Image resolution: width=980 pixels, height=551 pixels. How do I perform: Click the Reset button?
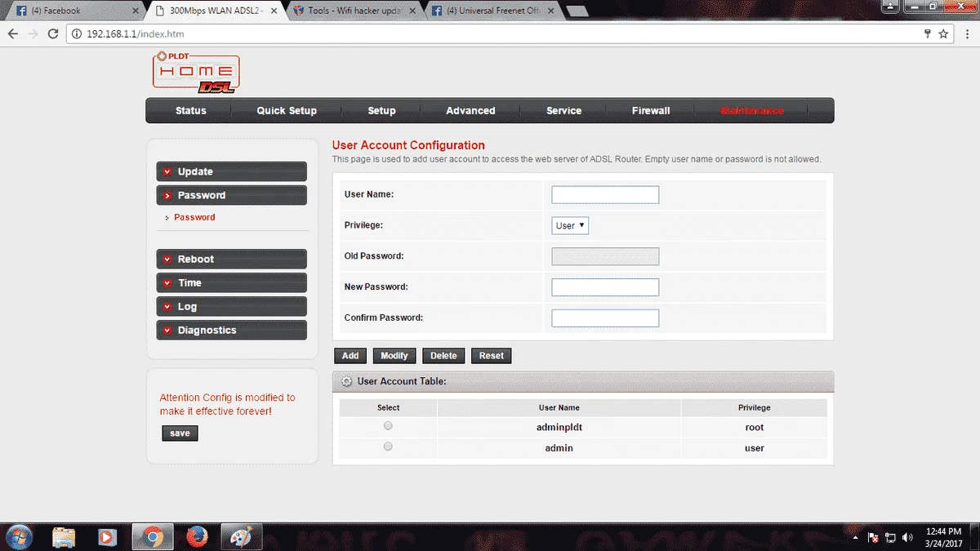[492, 356]
